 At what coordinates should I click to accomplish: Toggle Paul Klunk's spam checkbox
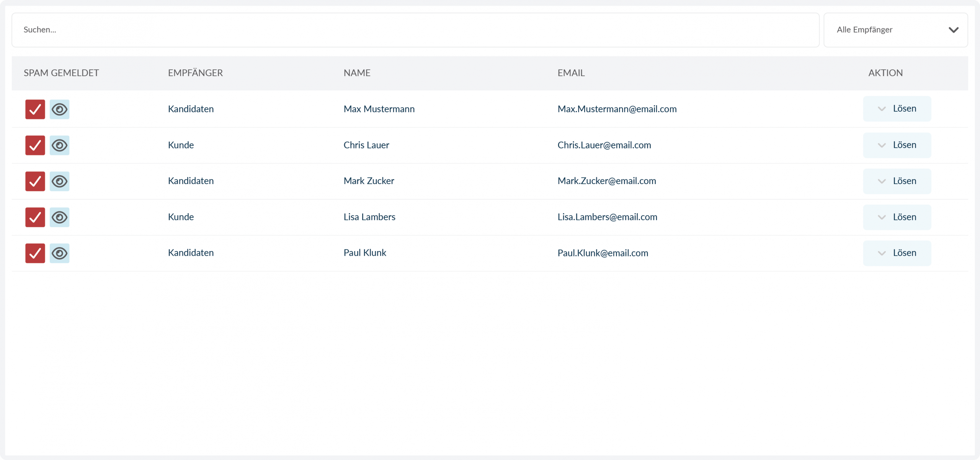(x=35, y=253)
